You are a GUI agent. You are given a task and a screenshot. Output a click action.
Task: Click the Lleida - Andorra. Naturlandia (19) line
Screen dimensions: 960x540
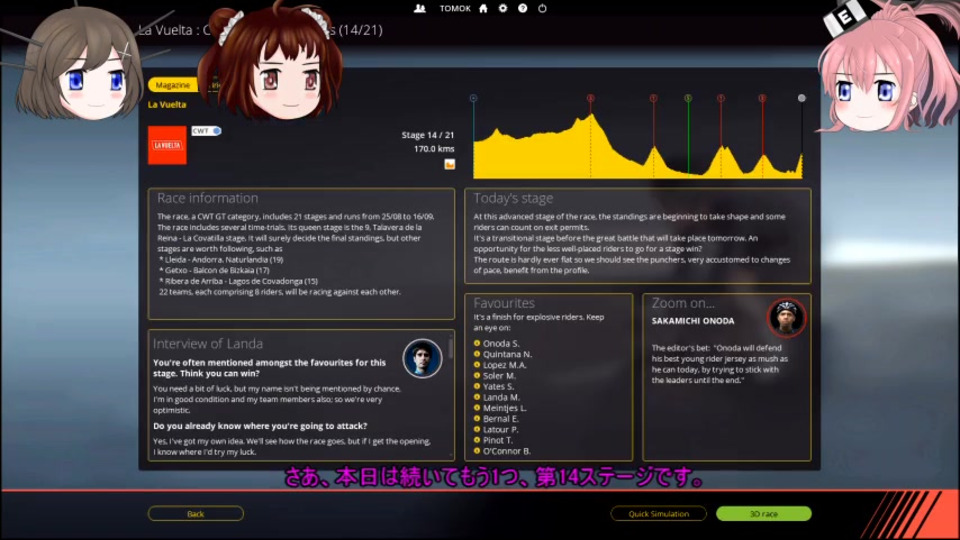point(222,260)
